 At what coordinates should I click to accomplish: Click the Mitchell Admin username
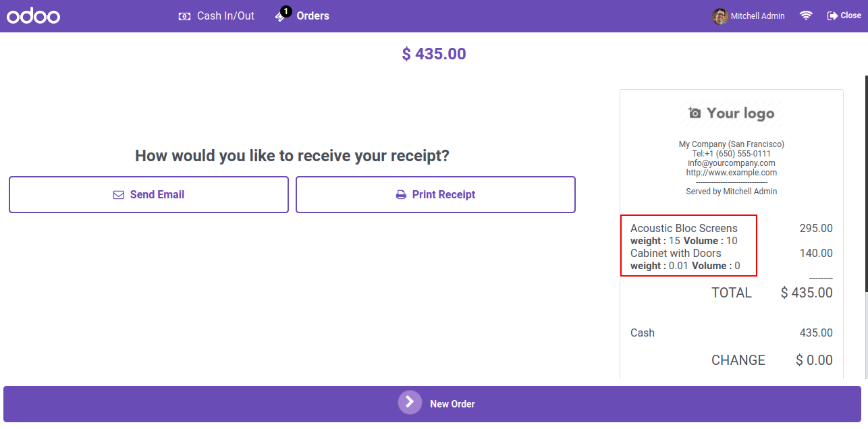coord(758,16)
